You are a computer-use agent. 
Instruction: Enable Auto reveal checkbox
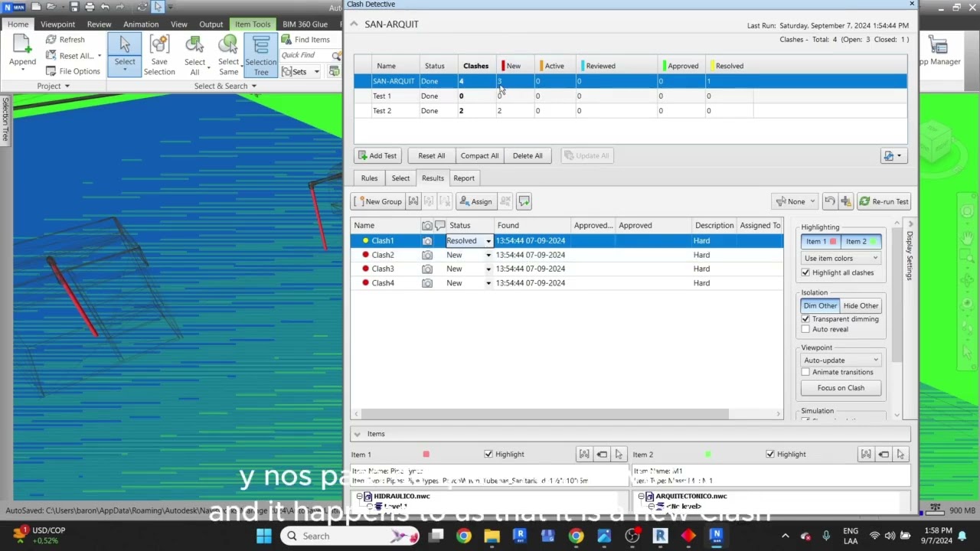(805, 330)
